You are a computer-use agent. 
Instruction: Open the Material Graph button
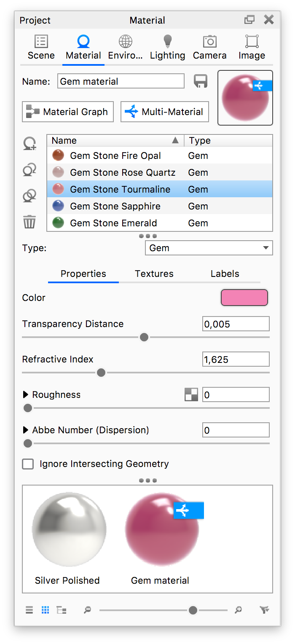[x=68, y=112]
